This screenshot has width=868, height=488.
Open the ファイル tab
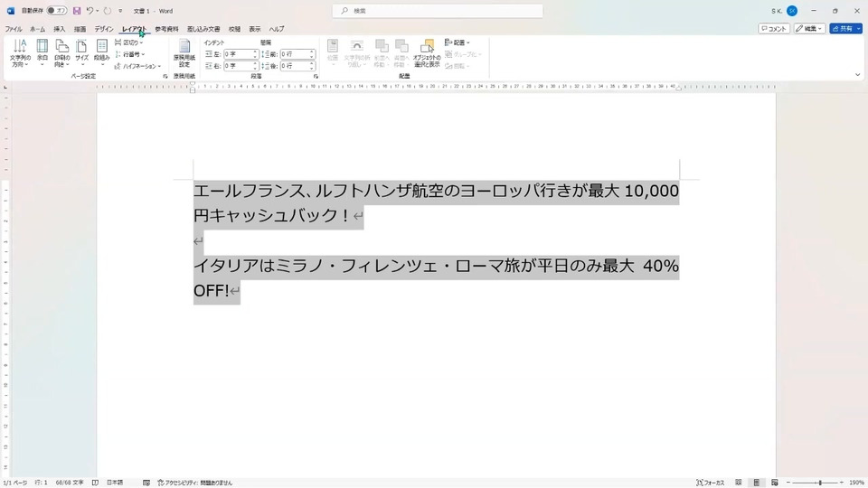pyautogui.click(x=14, y=29)
